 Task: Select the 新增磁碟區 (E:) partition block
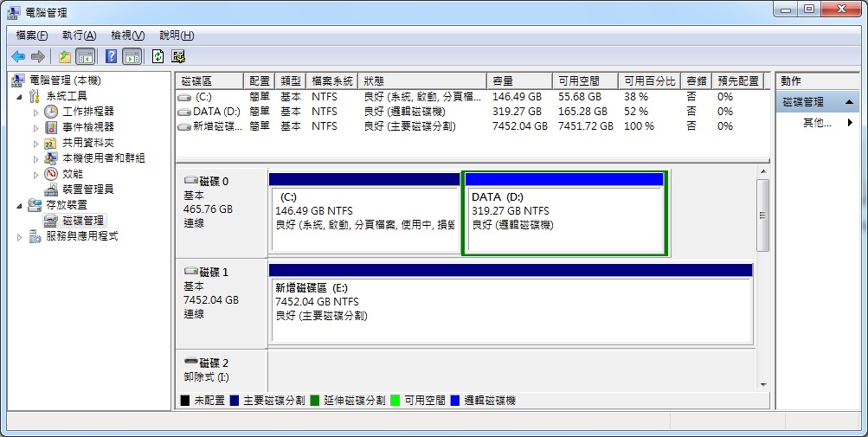coord(511,305)
